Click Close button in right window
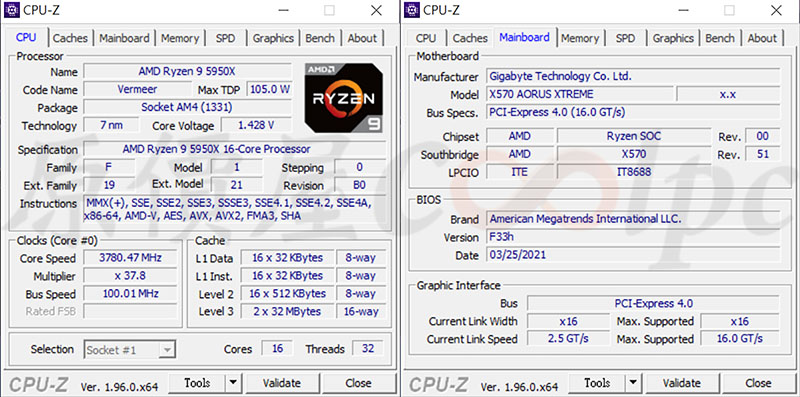This screenshot has width=800, height=397. (x=758, y=383)
